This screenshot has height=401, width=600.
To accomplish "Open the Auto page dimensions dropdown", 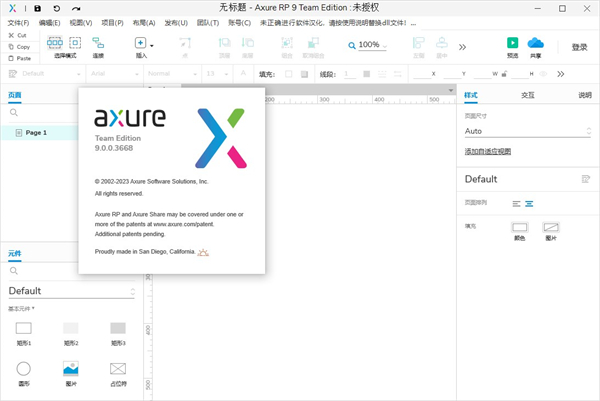I will 527,131.
